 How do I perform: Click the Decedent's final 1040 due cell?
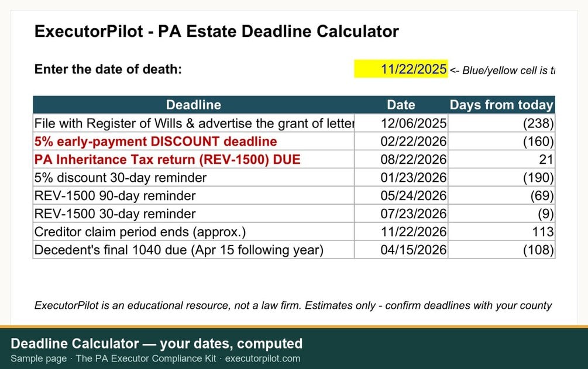(194, 250)
